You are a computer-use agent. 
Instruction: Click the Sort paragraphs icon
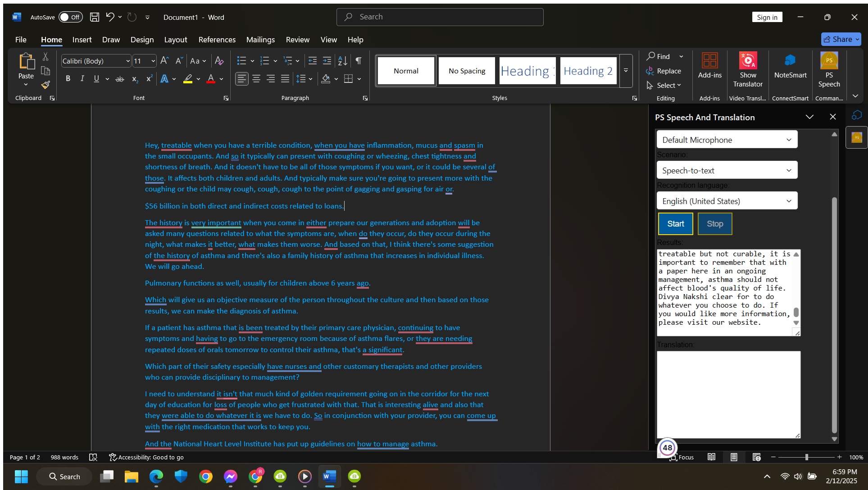point(342,61)
